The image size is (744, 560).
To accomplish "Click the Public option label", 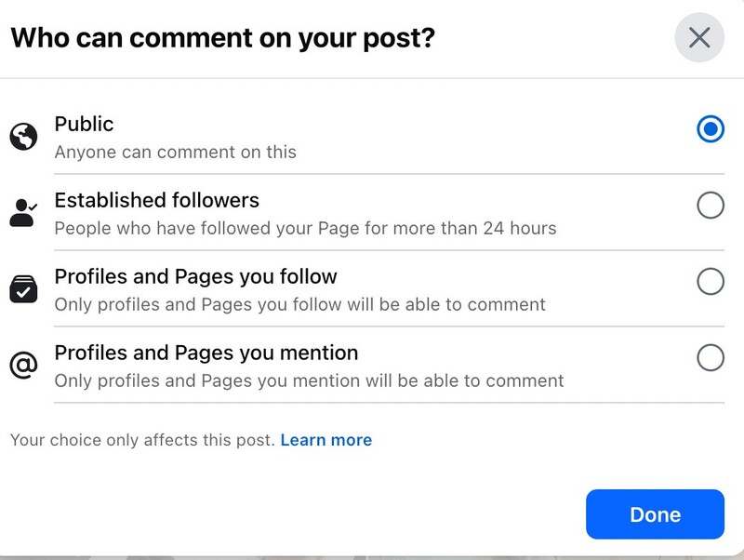I will [85, 124].
